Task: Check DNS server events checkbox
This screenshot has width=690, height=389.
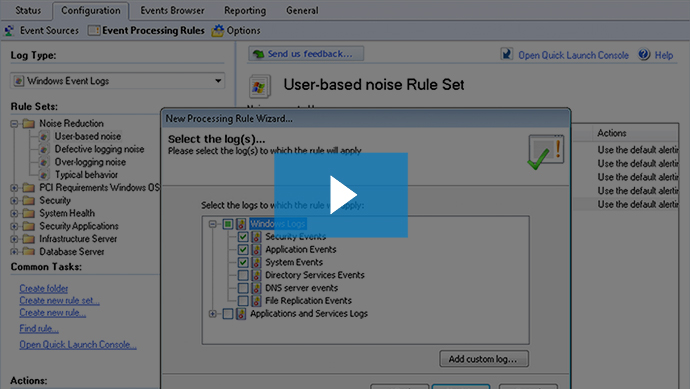Action: (243, 288)
